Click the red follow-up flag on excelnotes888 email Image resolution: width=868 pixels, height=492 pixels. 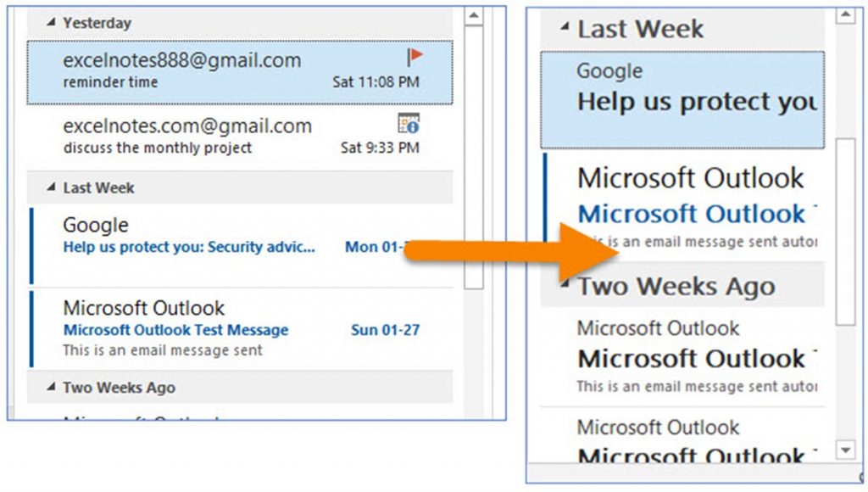point(414,58)
